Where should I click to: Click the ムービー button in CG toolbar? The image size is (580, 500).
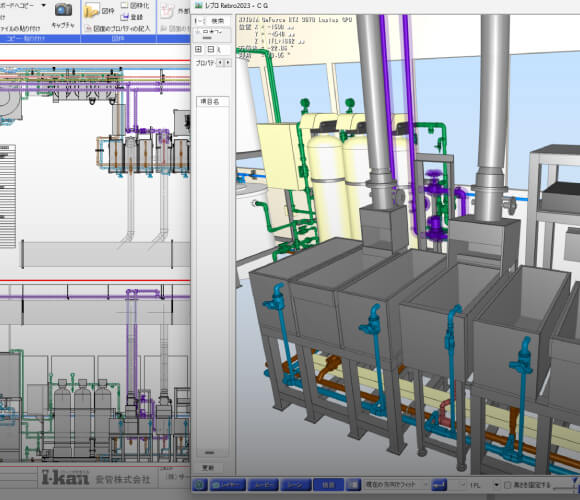(x=263, y=484)
